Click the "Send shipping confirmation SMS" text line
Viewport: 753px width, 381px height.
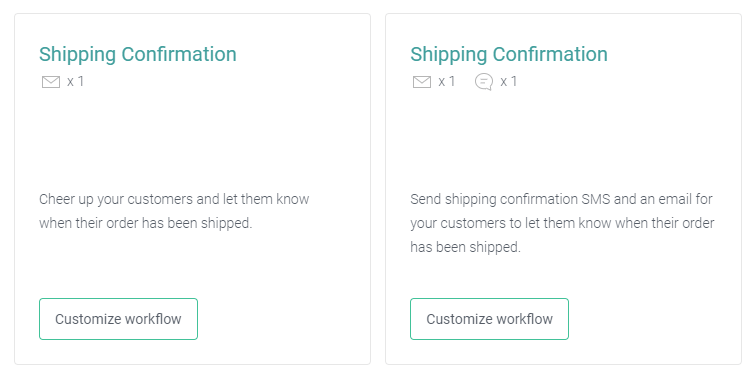click(x=561, y=199)
